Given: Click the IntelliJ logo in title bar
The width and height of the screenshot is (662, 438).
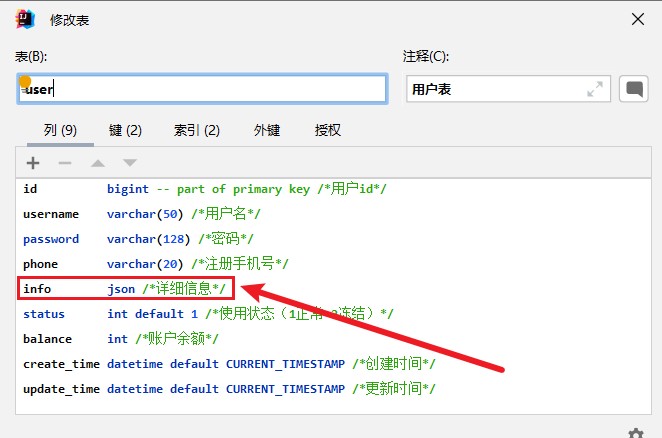Looking at the screenshot, I should [x=25, y=19].
